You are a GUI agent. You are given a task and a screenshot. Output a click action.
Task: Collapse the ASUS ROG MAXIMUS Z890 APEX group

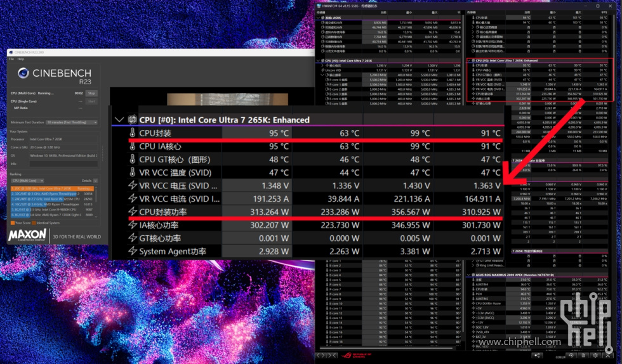click(x=469, y=275)
